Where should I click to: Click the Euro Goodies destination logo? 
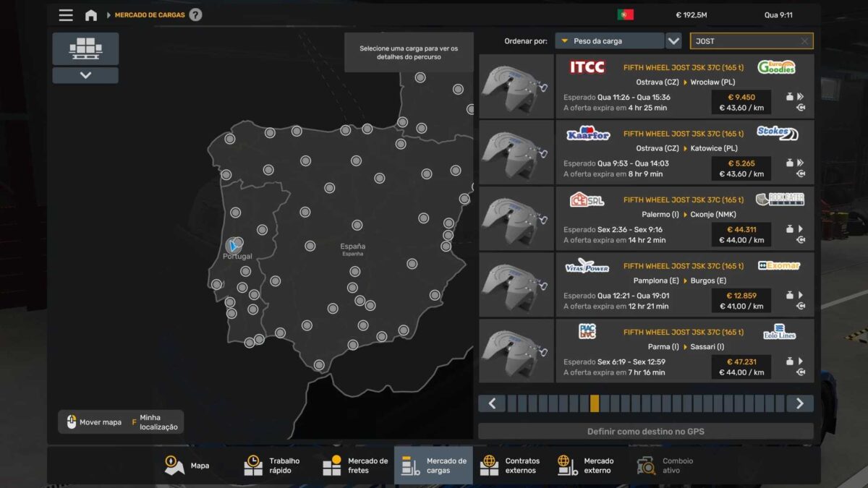coord(776,67)
